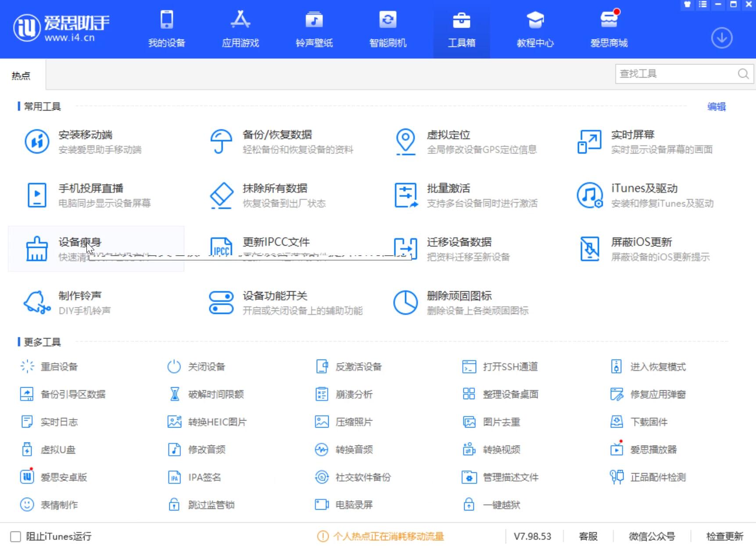Image resolution: width=756 pixels, height=546 pixels.
Task: Open the 批量激活 icon
Action: point(406,195)
